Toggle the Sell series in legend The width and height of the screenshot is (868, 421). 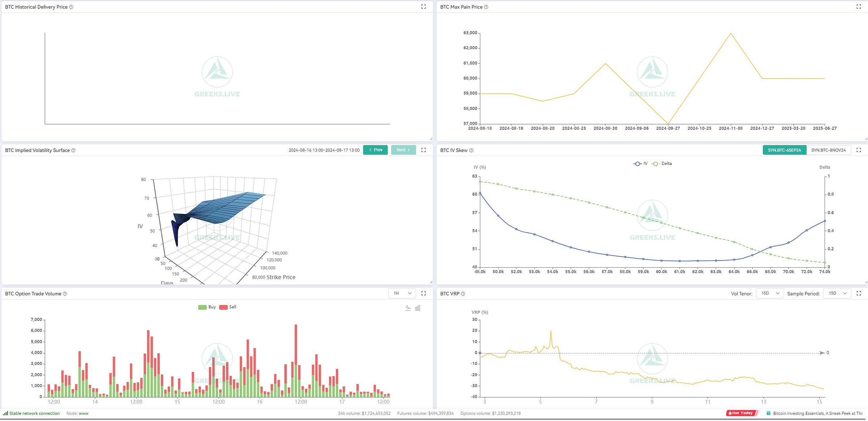228,307
